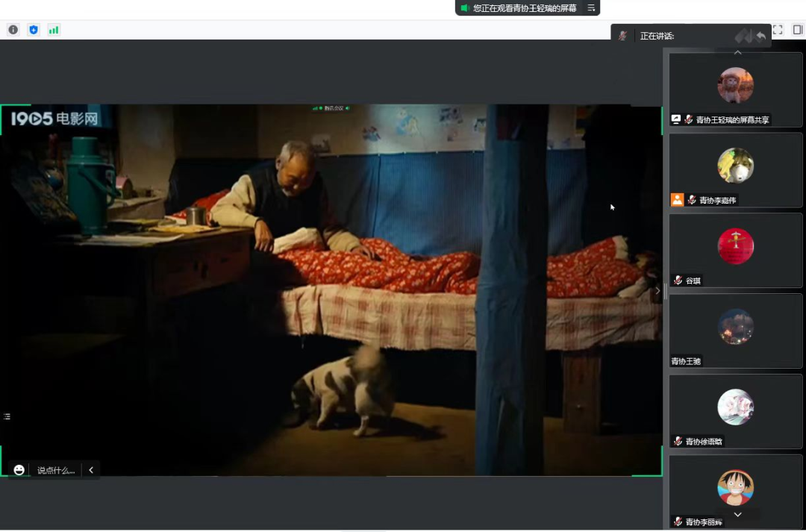Click the 您正在观看青协王轻瑞的屏幕 banner

[x=524, y=8]
